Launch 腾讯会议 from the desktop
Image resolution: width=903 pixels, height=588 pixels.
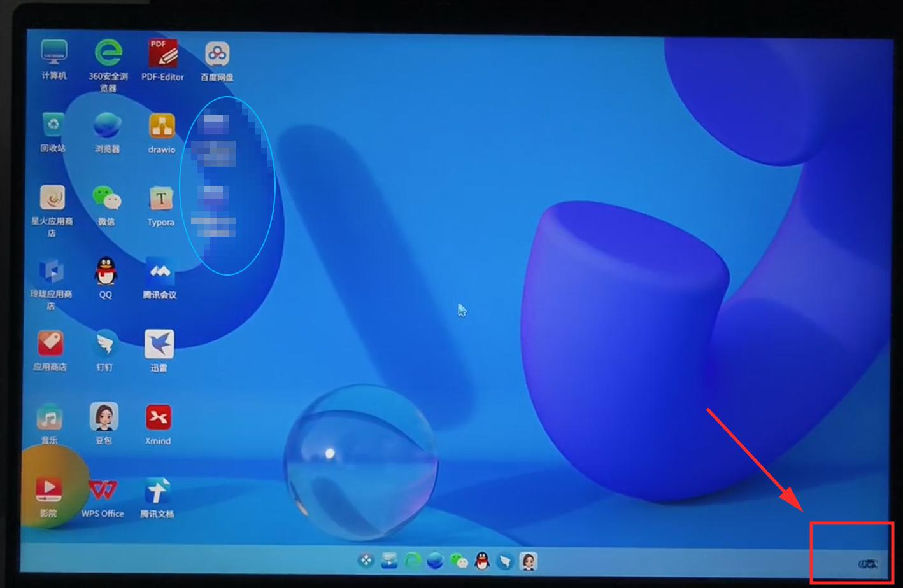160,272
